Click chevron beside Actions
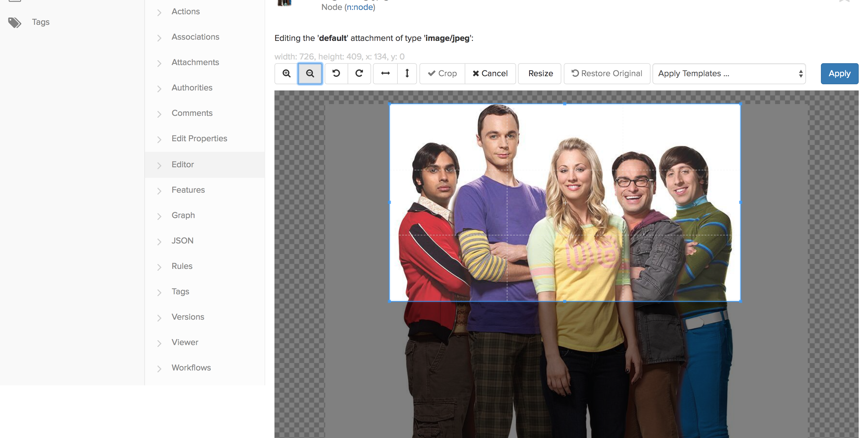Viewport: 868px width, 438px height. [x=159, y=12]
